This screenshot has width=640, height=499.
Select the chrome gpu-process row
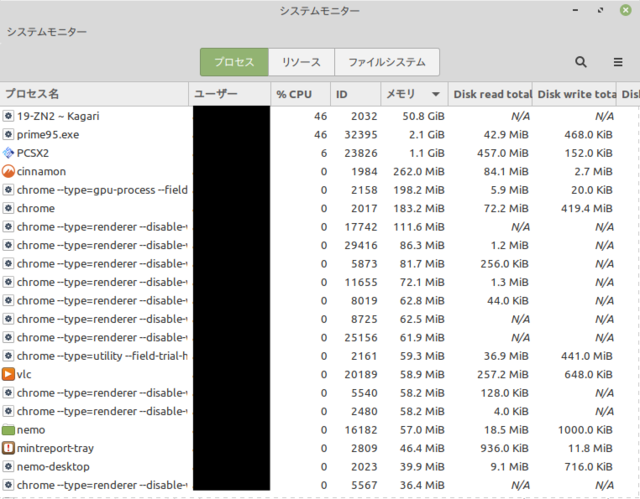click(x=100, y=190)
